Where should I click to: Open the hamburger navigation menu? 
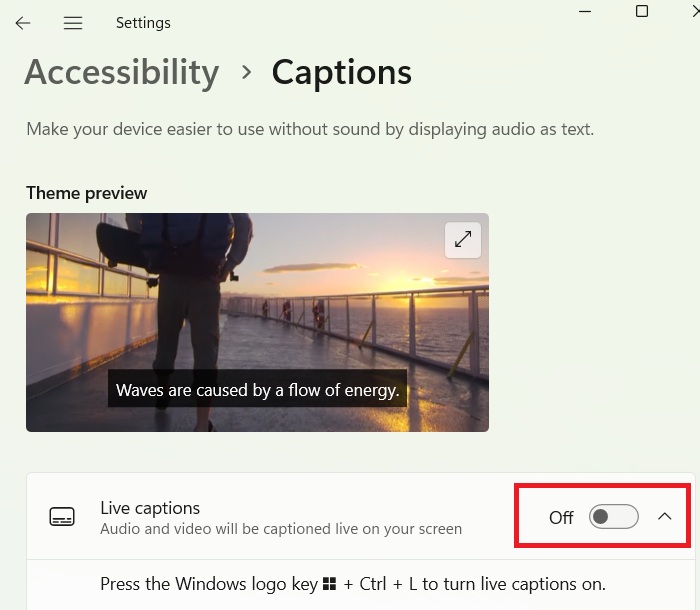pyautogui.click(x=73, y=23)
